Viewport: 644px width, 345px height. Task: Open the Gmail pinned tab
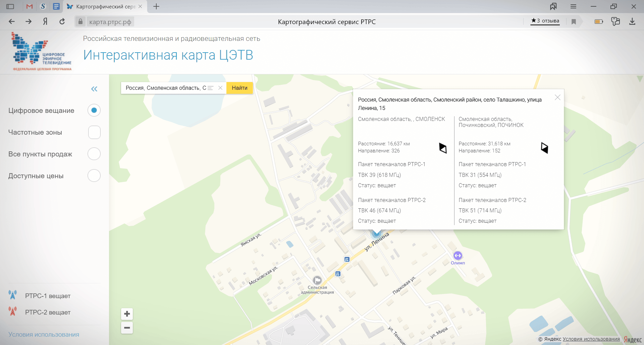[x=30, y=6]
